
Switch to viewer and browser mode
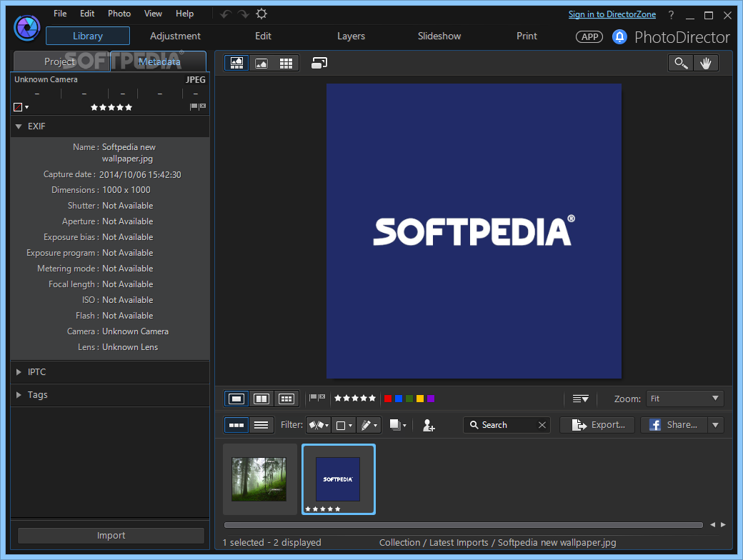[236, 63]
